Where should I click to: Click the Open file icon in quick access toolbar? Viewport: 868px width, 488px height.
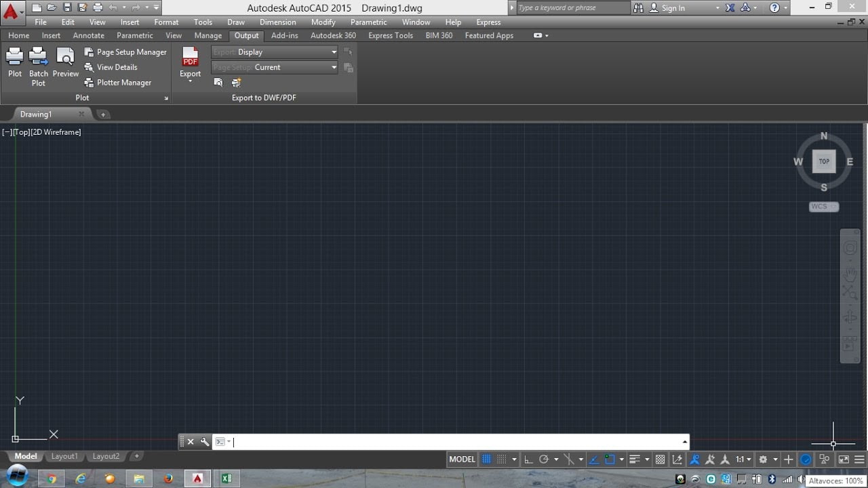[x=52, y=7]
